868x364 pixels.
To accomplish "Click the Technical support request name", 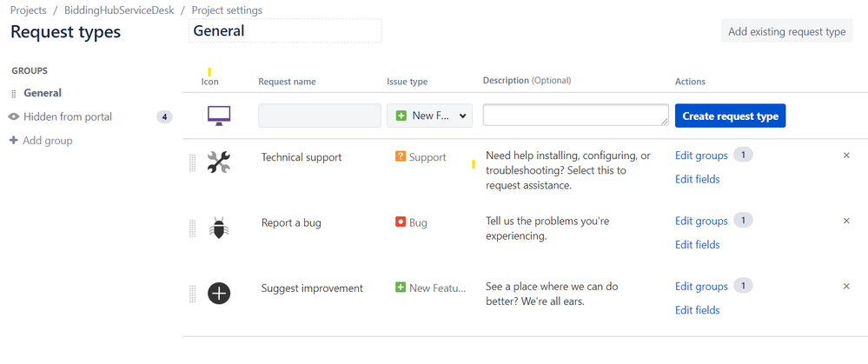I will coord(301,157).
